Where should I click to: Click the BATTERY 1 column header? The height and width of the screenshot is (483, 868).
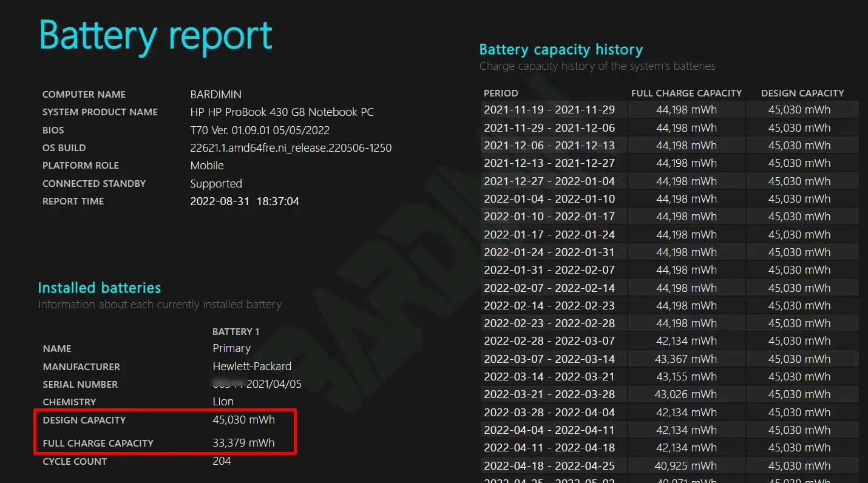[x=236, y=331]
